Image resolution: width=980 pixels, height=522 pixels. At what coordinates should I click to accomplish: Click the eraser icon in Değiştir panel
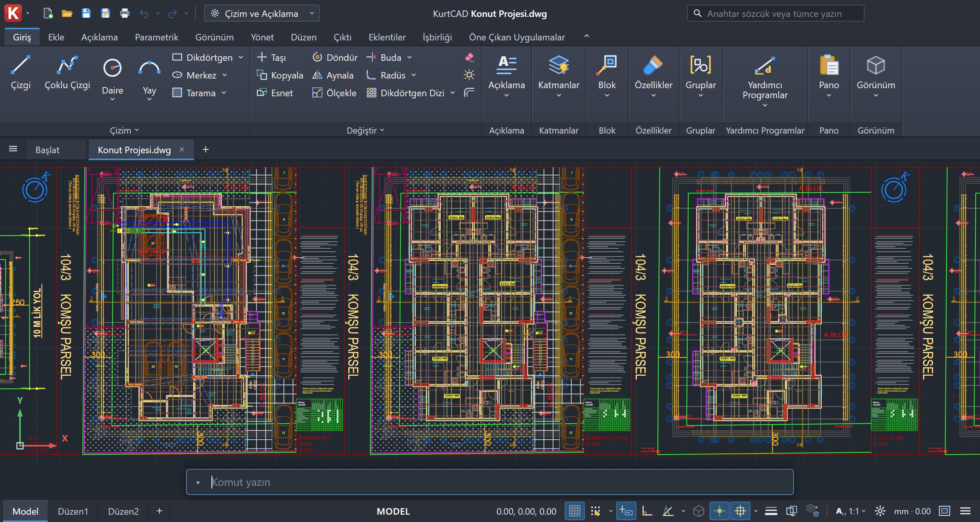click(469, 57)
